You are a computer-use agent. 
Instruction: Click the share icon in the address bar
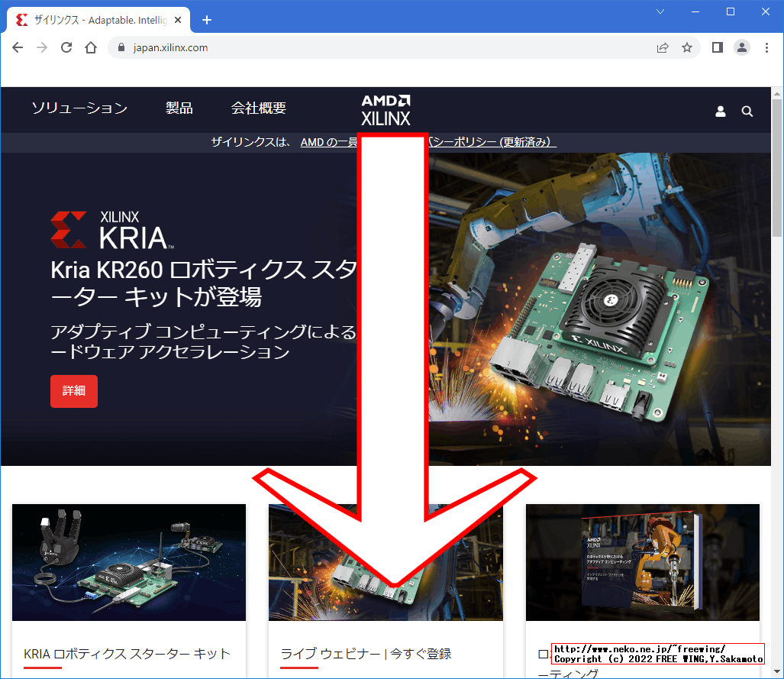point(663,47)
